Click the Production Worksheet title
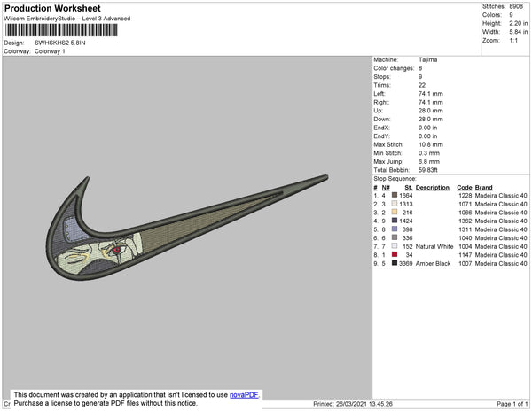The height and width of the screenshot is (411, 532). (x=52, y=9)
